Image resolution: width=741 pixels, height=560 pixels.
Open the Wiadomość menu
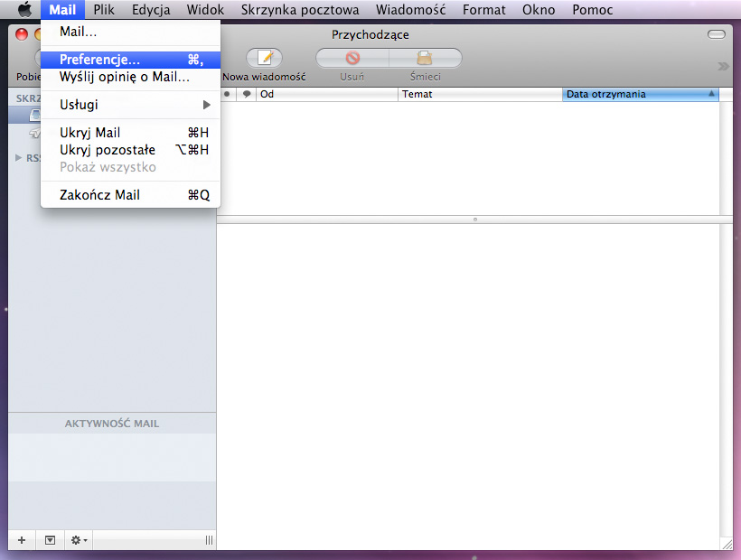(410, 9)
